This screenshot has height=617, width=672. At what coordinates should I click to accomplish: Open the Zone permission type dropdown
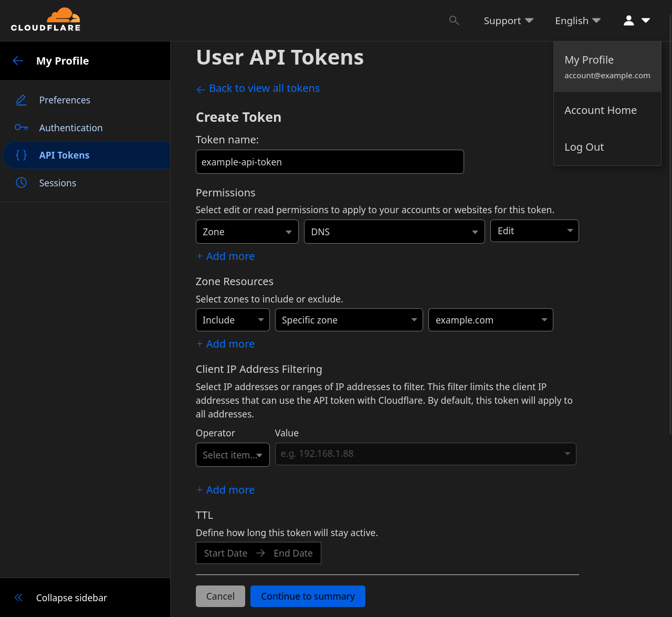pos(247,231)
